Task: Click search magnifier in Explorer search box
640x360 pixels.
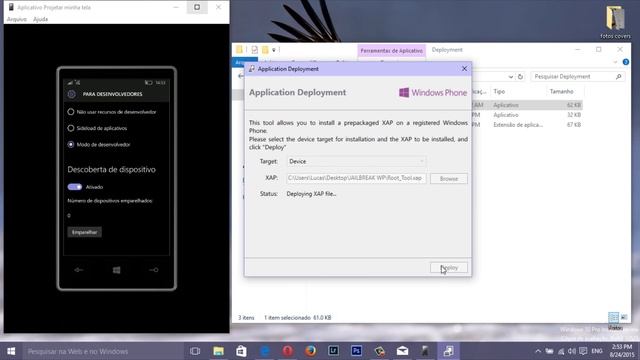Action: coord(618,76)
